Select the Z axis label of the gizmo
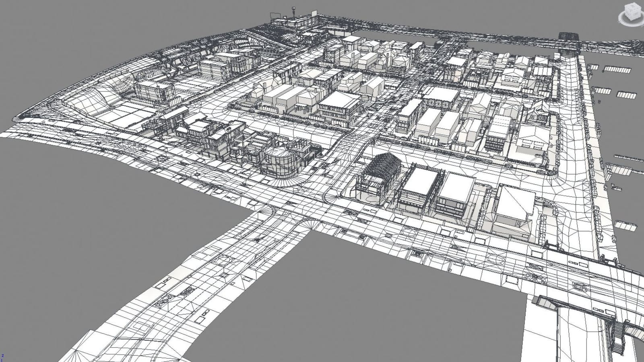This screenshot has width=644, height=362. (x=3, y=355)
